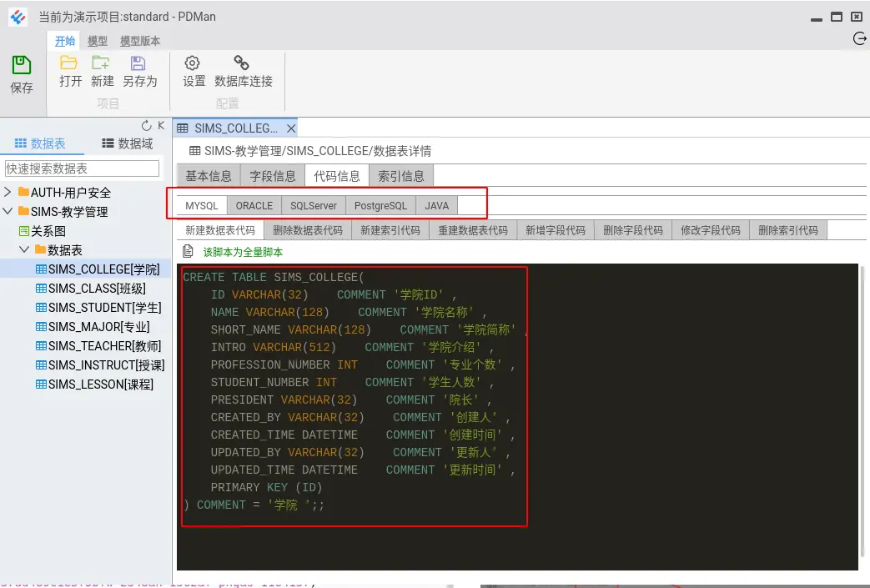Open the 代码信息 tab
Screen dimensions: 870x588
tap(337, 176)
